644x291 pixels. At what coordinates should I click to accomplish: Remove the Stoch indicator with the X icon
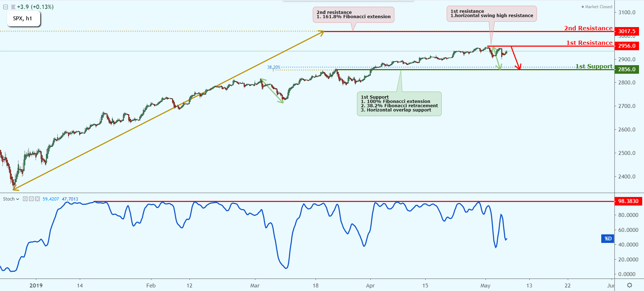click(37, 199)
